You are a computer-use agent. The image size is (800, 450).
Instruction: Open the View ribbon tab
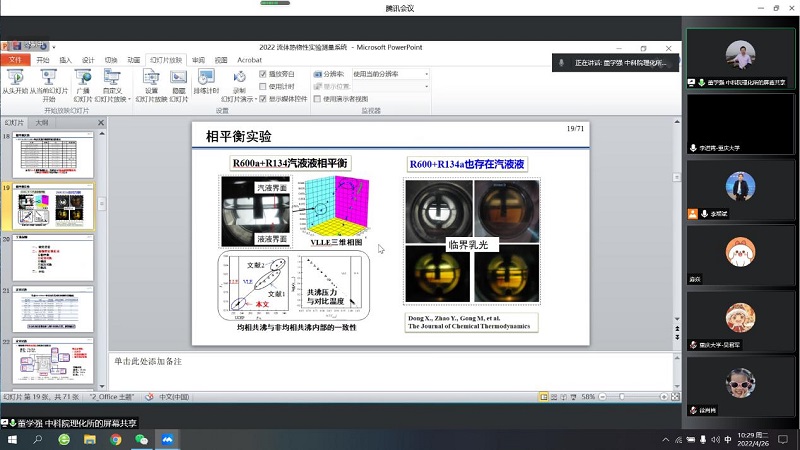221,60
